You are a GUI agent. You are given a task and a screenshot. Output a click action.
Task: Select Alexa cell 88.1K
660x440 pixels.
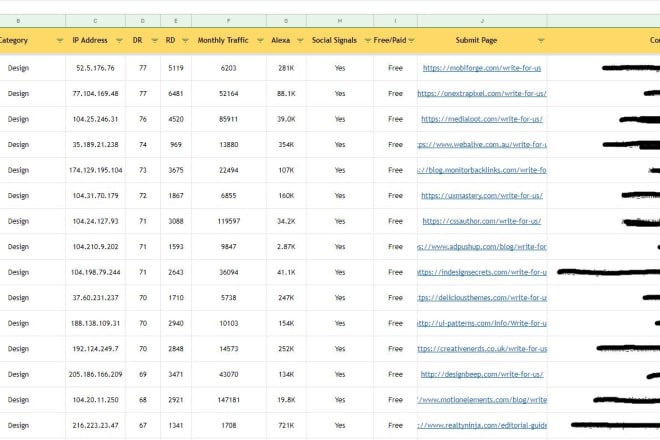click(x=286, y=93)
